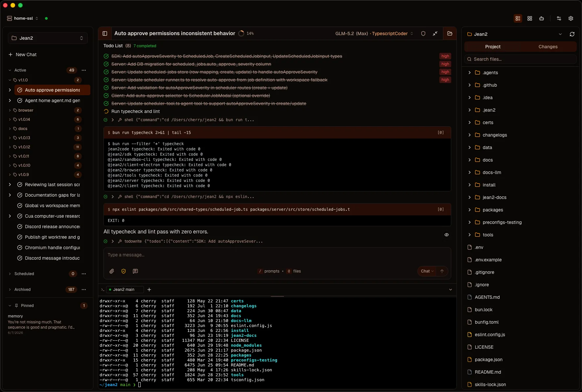Click the eye icon beside typecheck summary

(x=447, y=235)
